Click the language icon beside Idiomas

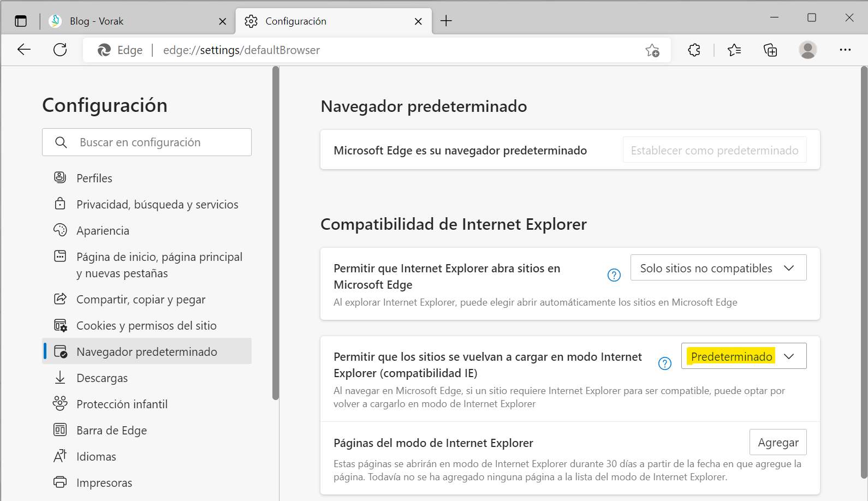60,456
